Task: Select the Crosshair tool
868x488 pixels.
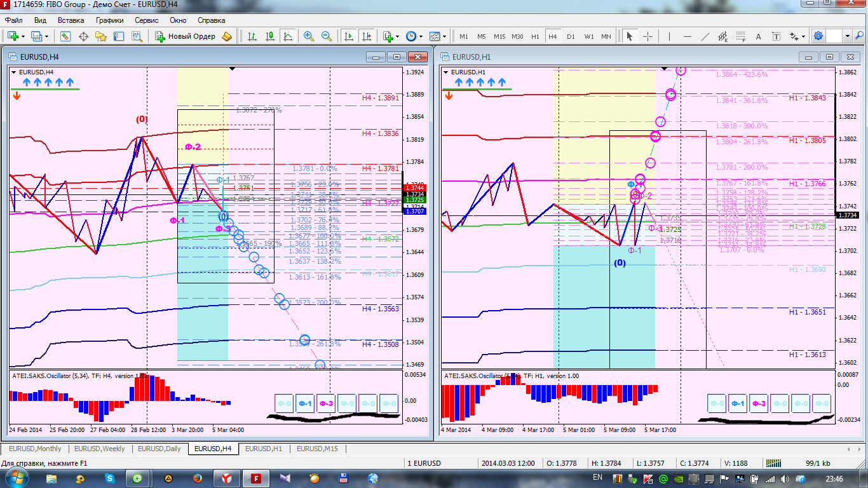Action: (648, 36)
